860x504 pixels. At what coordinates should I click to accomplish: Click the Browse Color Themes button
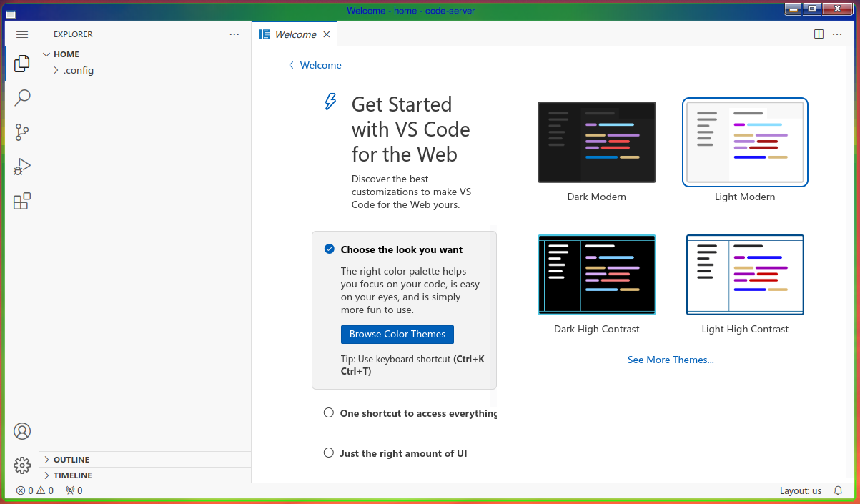tap(397, 335)
